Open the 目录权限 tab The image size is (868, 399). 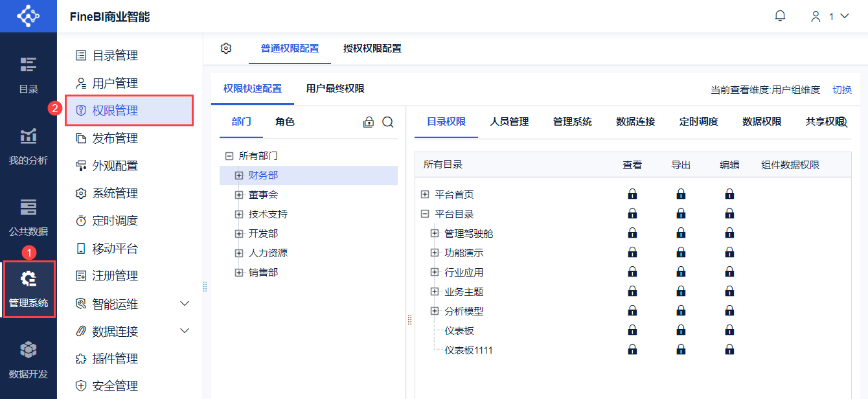pyautogui.click(x=446, y=122)
